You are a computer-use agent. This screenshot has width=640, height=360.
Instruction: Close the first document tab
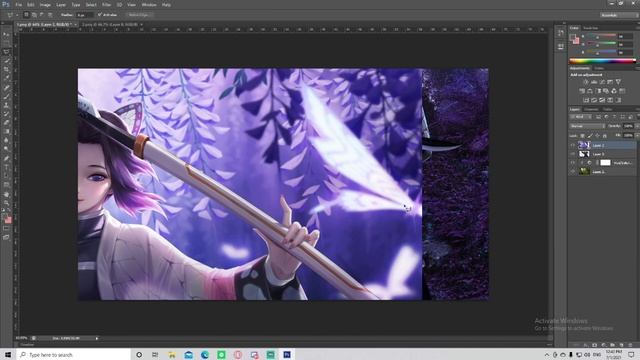[76, 24]
